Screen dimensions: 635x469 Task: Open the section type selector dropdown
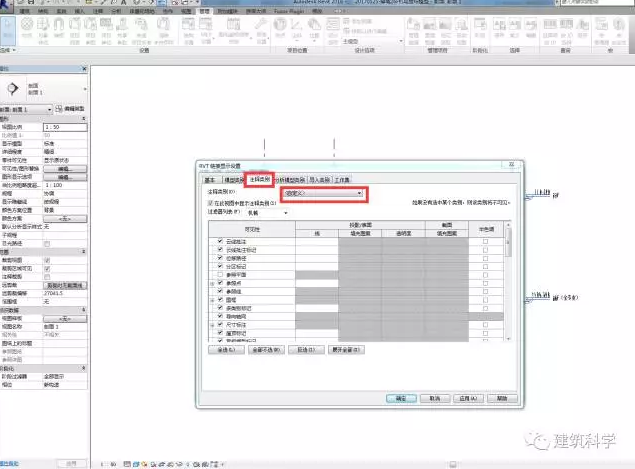(x=44, y=89)
